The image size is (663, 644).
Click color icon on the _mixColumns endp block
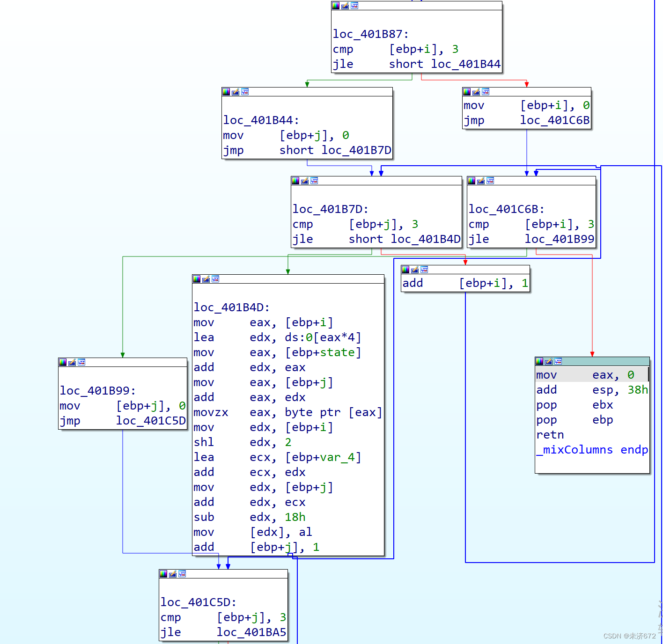coord(539,361)
